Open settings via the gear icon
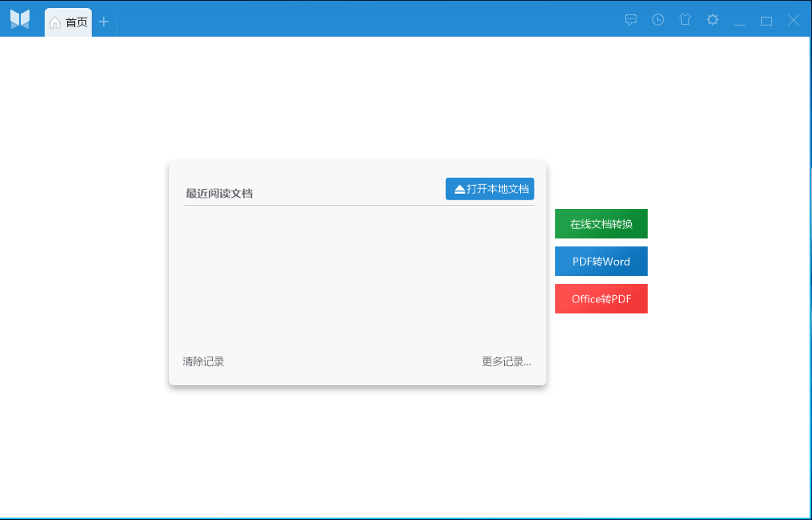The height and width of the screenshot is (520, 812). 712,20
